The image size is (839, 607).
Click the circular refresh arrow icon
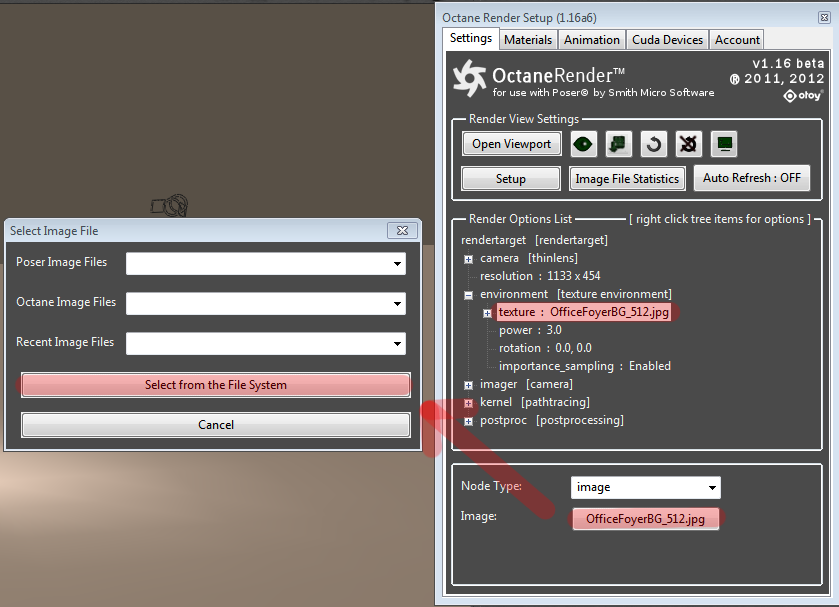tap(653, 144)
